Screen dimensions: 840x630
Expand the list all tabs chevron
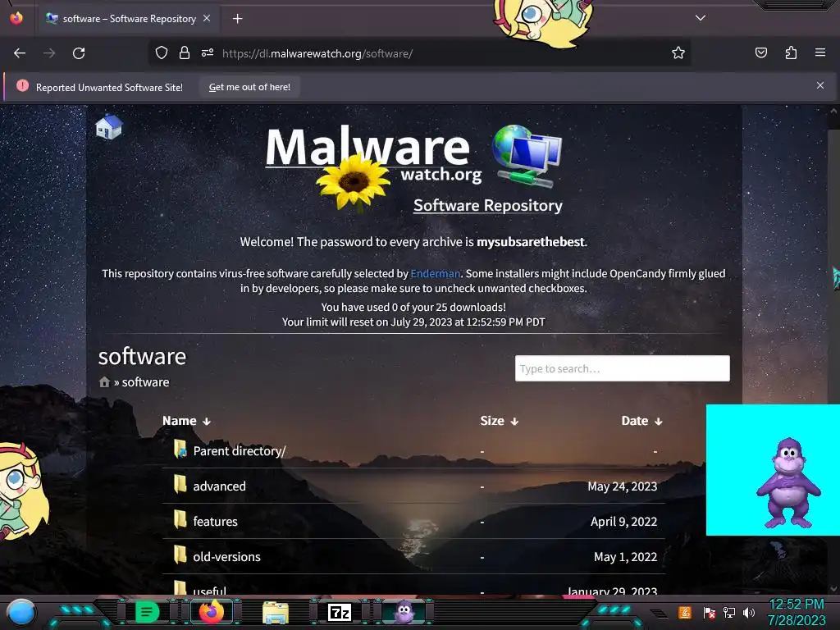(701, 18)
